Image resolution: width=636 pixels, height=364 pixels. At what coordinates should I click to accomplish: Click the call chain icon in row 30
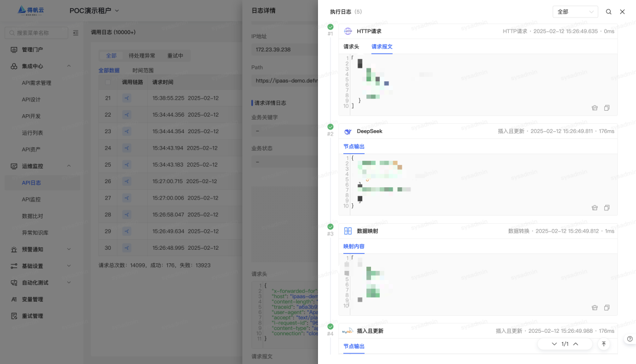[x=127, y=247]
